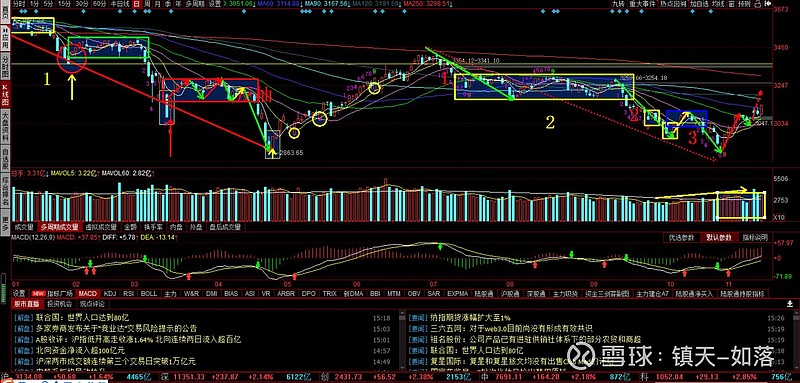Screen dimensions: 800x383
Task: Open the K线图 sidebar tab
Action: 5,94
